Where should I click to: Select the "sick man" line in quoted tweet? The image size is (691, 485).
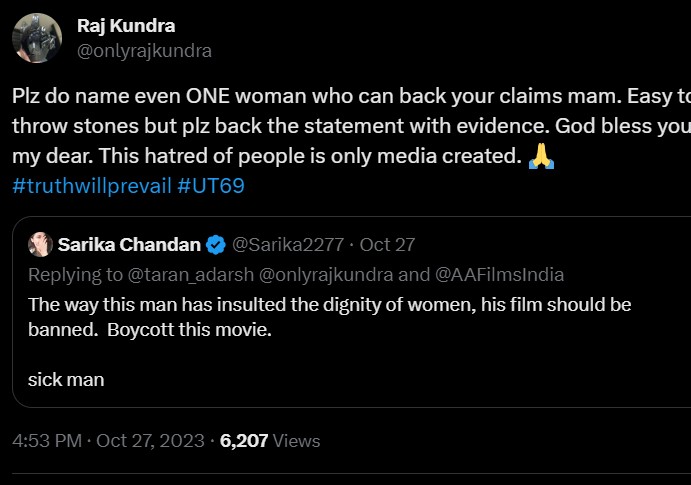pyautogui.click(x=66, y=379)
